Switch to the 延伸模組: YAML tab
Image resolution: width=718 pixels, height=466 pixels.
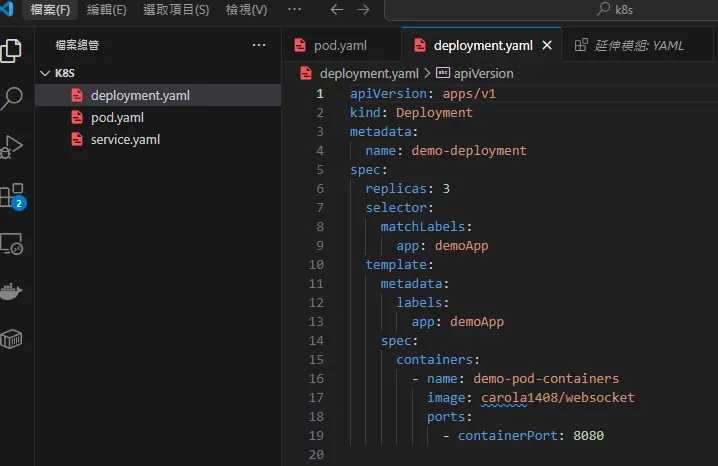[628, 45]
